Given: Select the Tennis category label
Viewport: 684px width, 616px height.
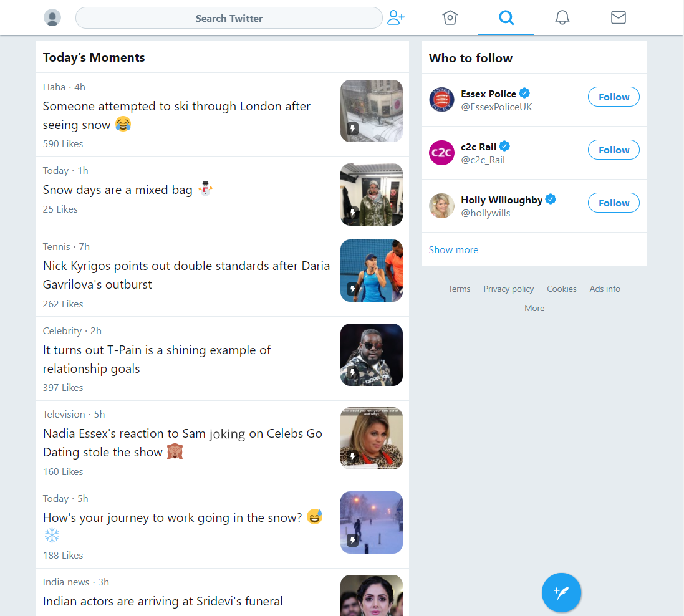Looking at the screenshot, I should pos(56,246).
